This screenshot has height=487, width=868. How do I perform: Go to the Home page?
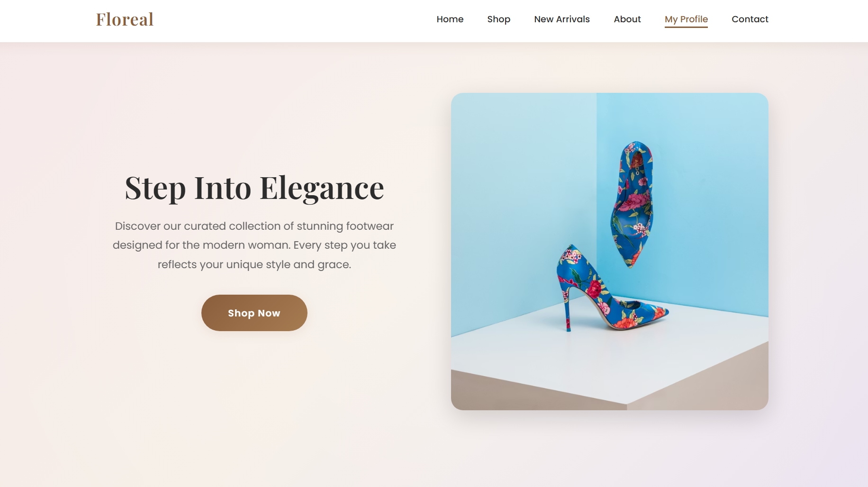pyautogui.click(x=450, y=19)
